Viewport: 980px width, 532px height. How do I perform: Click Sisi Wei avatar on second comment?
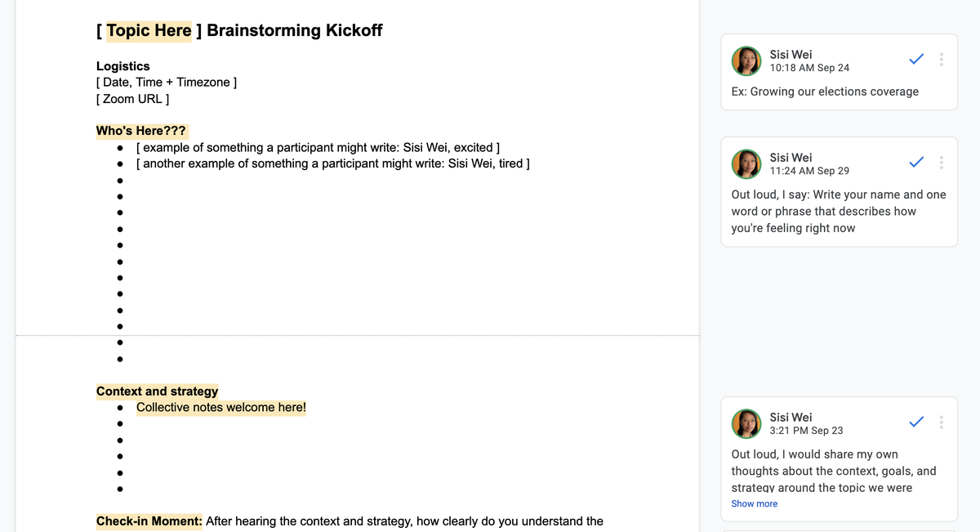746,163
